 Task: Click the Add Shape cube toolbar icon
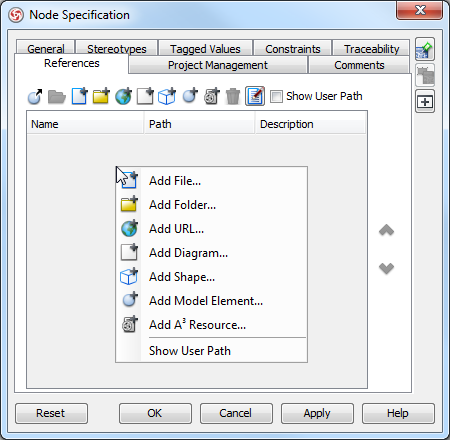point(167,97)
